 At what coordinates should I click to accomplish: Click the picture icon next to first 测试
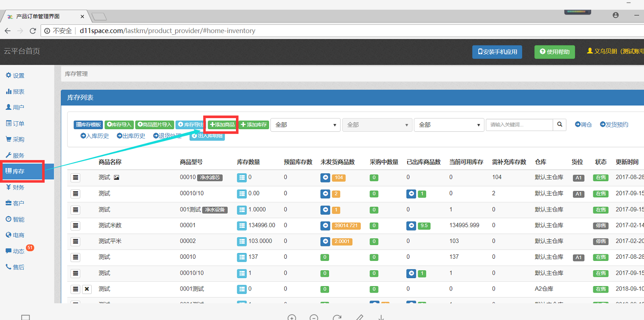pos(116,177)
